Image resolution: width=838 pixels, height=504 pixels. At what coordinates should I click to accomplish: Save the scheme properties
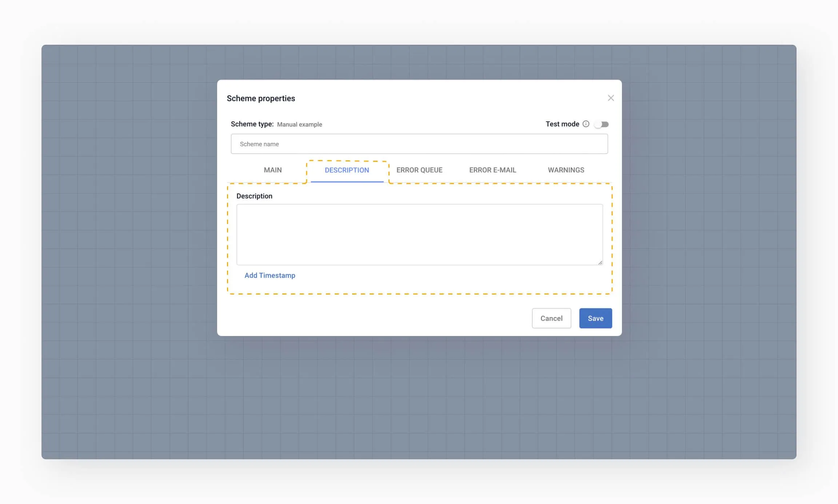tap(595, 318)
